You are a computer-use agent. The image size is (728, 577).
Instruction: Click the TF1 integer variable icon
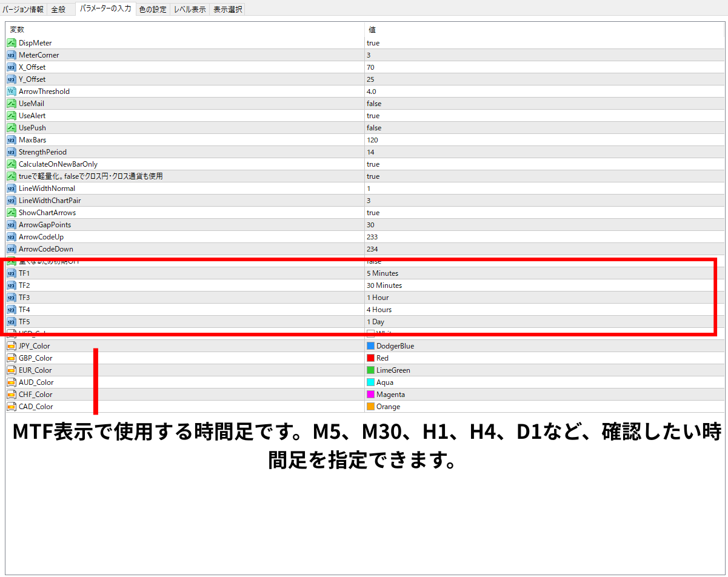point(12,273)
